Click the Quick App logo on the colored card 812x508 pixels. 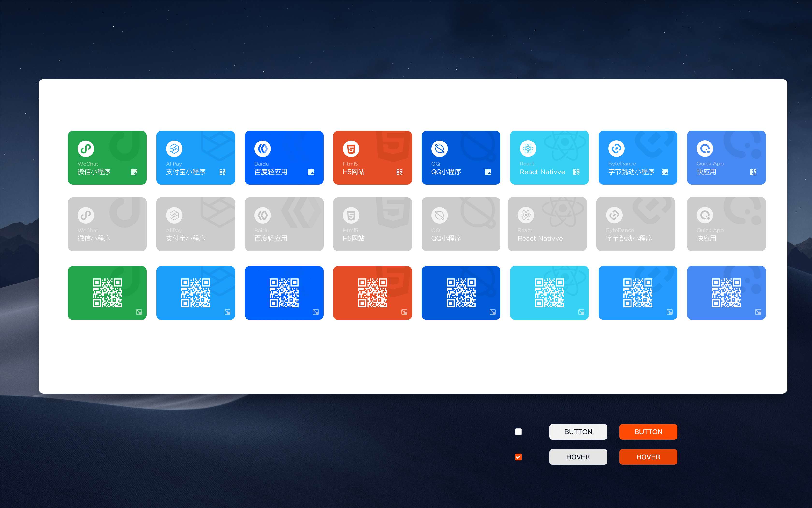[x=705, y=149]
